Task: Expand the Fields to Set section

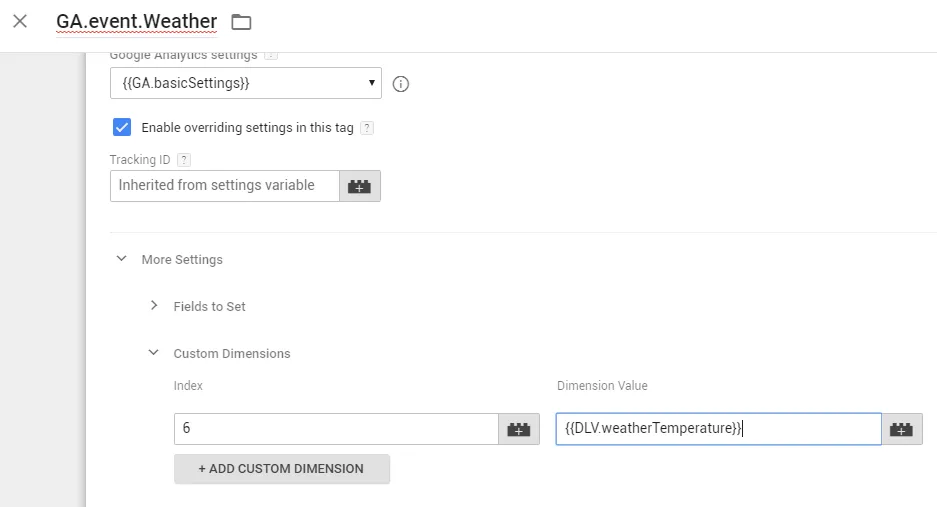Action: coord(154,306)
